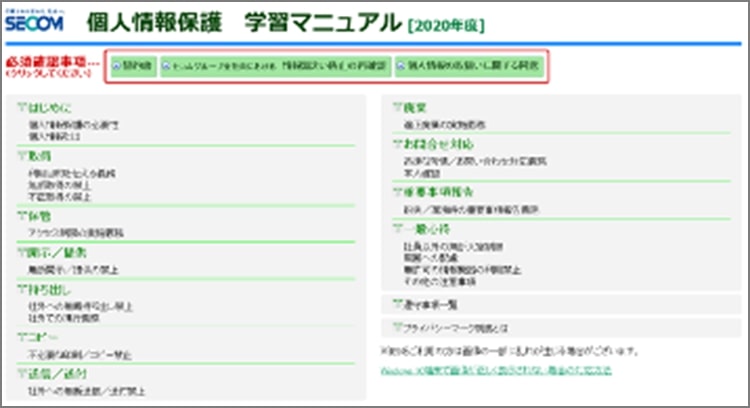The height and width of the screenshot is (408, 750).
Task: Select 周囲への配慮 under 一般心得
Action: pyautogui.click(x=431, y=258)
